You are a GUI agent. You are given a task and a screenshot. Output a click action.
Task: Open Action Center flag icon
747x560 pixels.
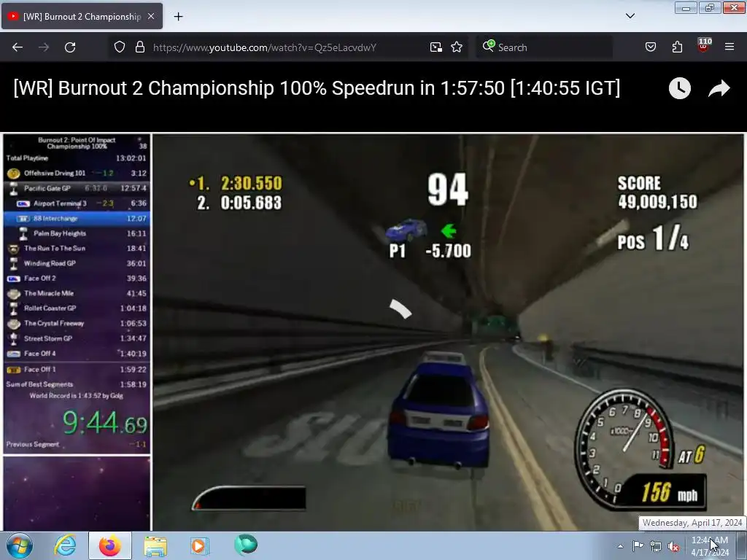point(638,546)
